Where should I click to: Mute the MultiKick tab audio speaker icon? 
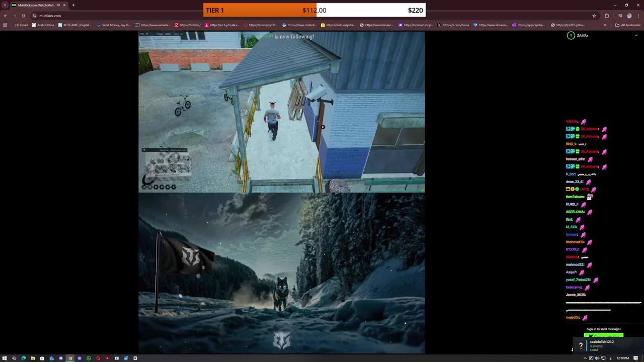coord(58,5)
